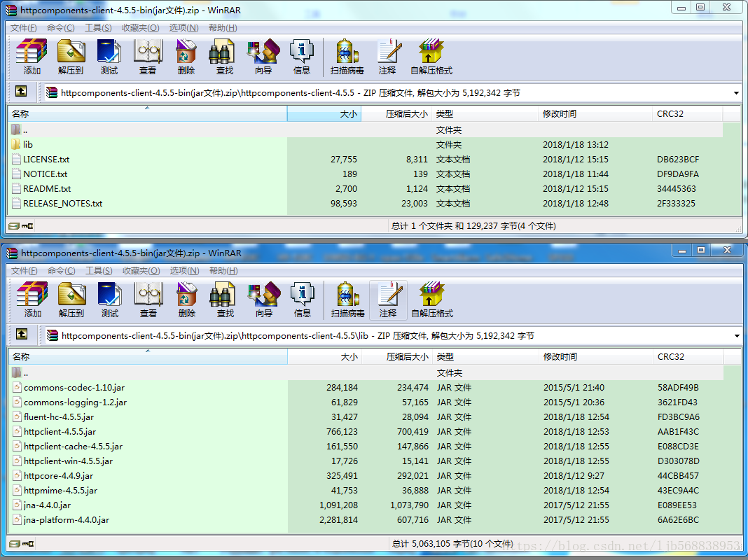
Task: Click 解压到 icon in bottom WinRAR window
Action: tap(71, 300)
